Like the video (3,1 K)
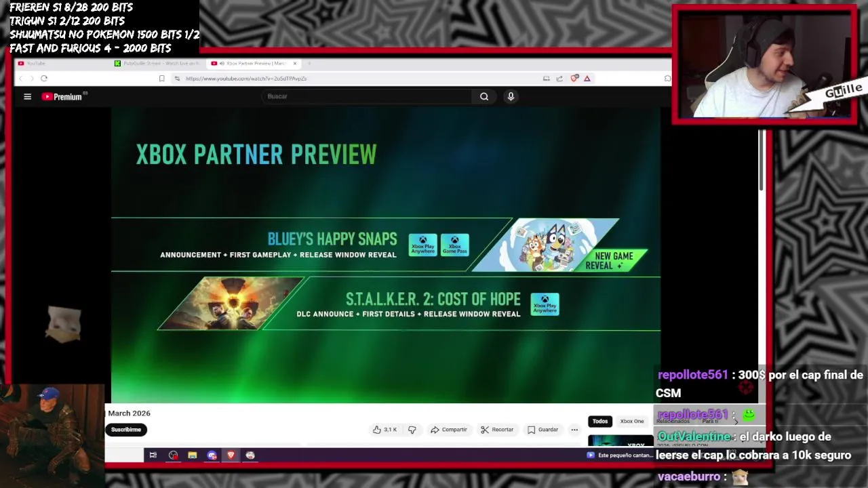This screenshot has width=868, height=488. pyautogui.click(x=384, y=430)
